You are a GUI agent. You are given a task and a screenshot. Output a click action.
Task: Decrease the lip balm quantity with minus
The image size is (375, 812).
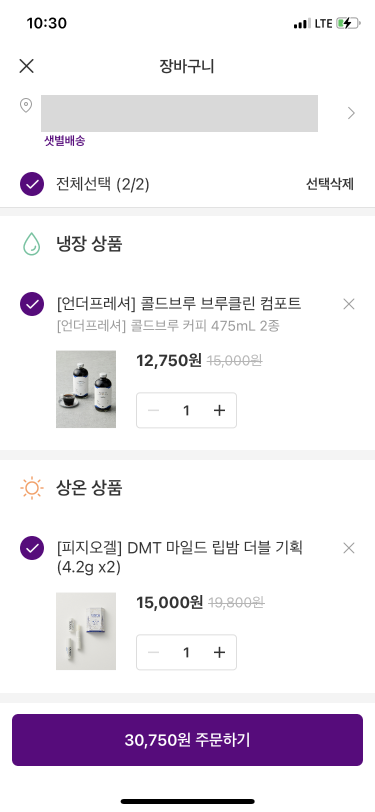pyautogui.click(x=153, y=652)
